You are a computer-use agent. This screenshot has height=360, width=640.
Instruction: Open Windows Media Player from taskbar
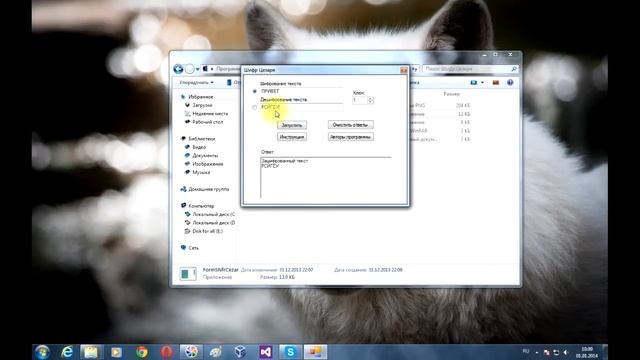pyautogui.click(x=116, y=352)
